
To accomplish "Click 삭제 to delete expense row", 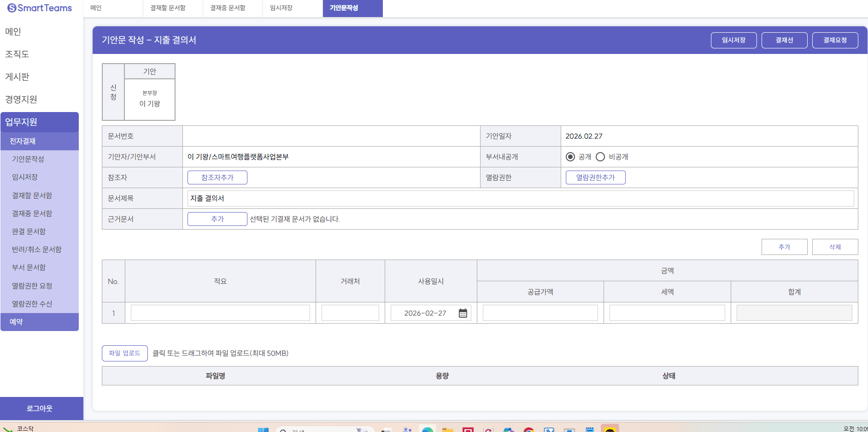I will click(835, 247).
